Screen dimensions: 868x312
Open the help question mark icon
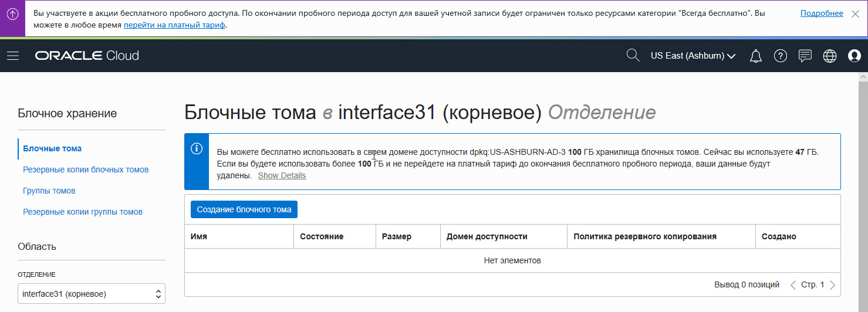pyautogui.click(x=780, y=56)
